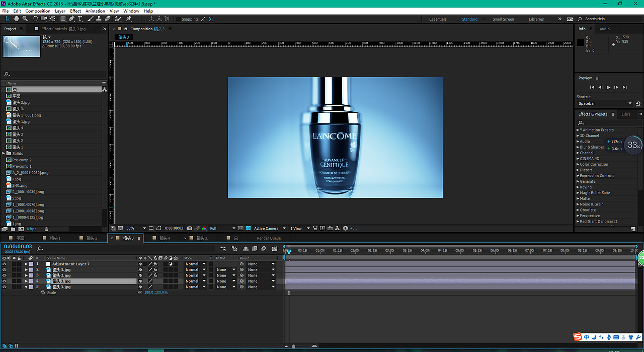
Task: Open the Composition menu
Action: [x=38, y=11]
